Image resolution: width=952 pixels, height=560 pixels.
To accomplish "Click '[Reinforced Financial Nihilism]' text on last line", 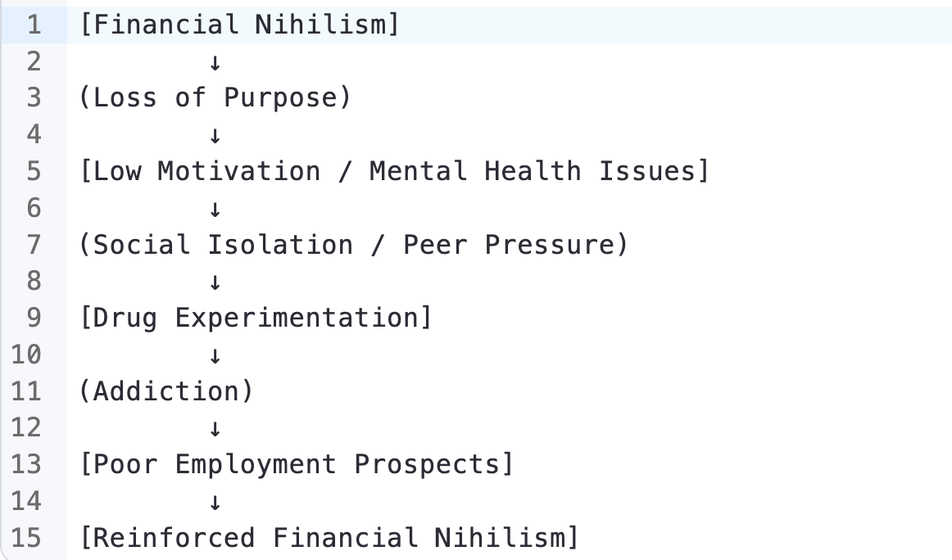I will 329,538.
